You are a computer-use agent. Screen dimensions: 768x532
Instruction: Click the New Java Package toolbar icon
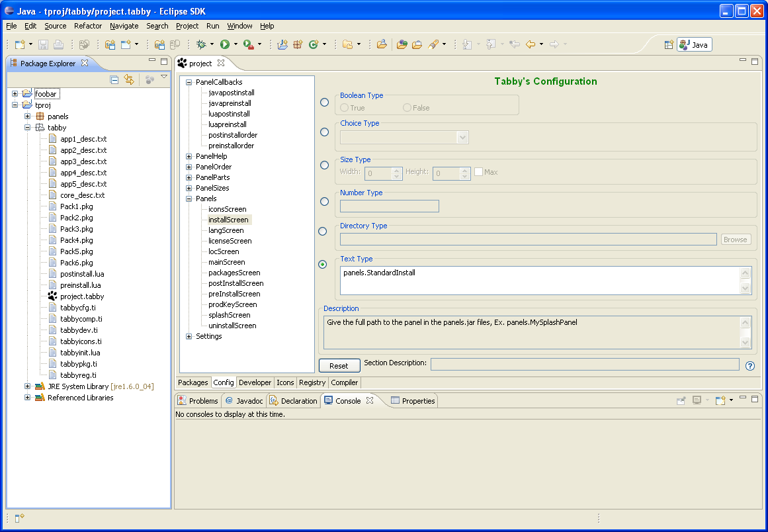tap(297, 44)
